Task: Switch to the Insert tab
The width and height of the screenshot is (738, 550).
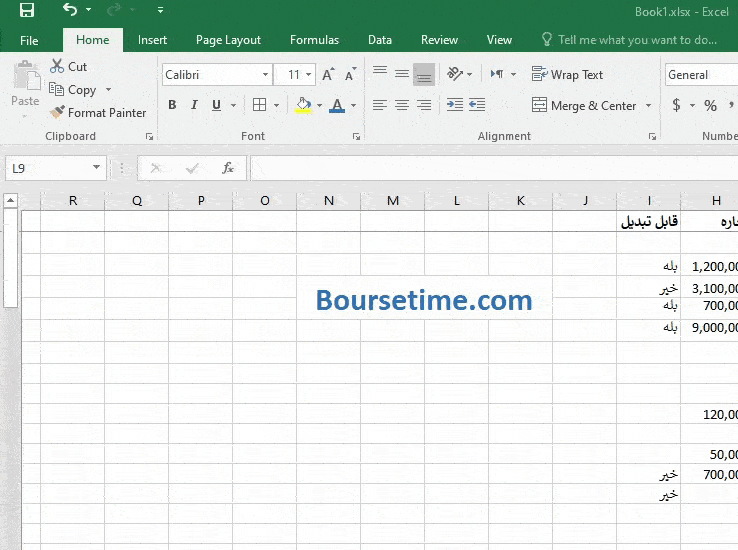Action: point(152,40)
